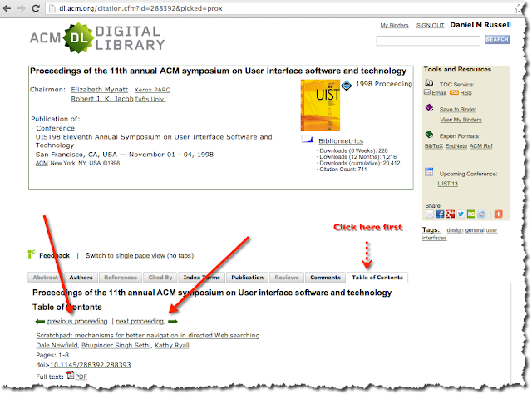Screen dimensions: 532x394
Task: Share on Twitter
Action: pyautogui.click(x=461, y=214)
